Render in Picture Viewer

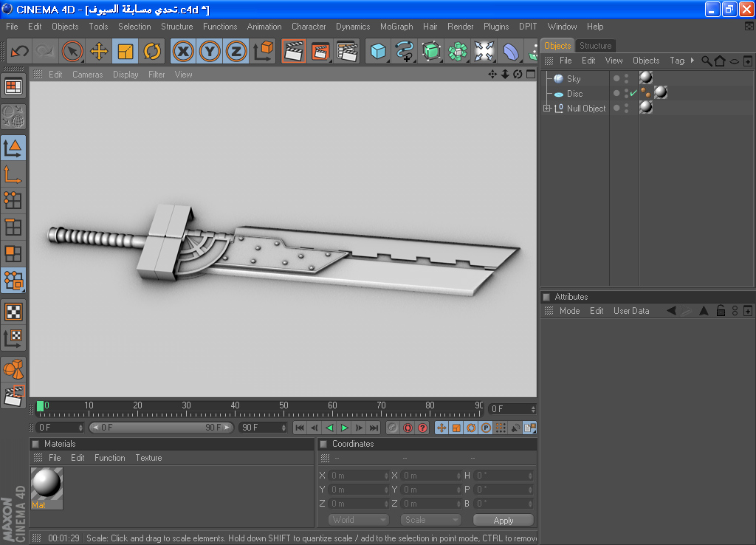tap(320, 51)
